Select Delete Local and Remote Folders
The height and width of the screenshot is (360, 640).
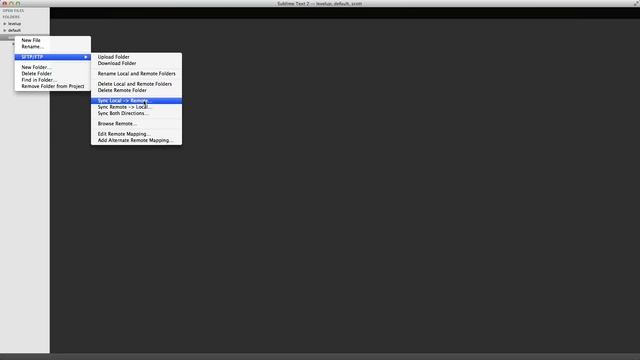coord(136,84)
